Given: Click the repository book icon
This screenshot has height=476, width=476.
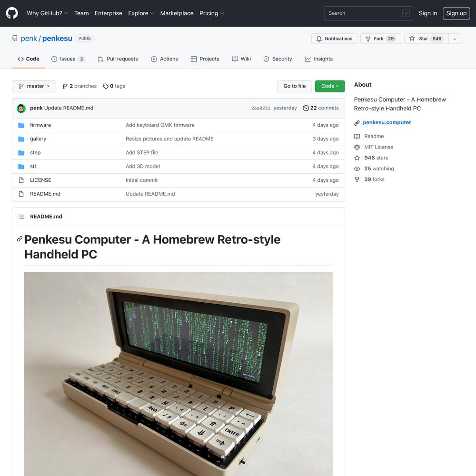Looking at the screenshot, I should tap(15, 39).
